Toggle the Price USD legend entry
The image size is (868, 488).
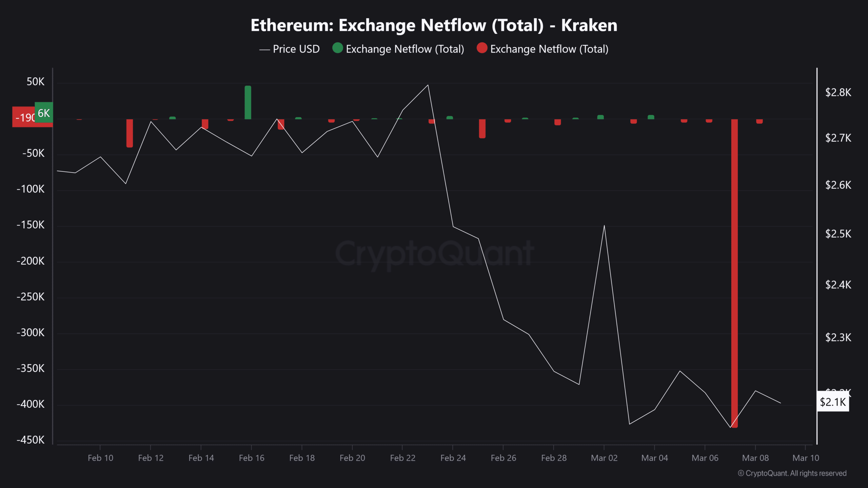point(289,49)
